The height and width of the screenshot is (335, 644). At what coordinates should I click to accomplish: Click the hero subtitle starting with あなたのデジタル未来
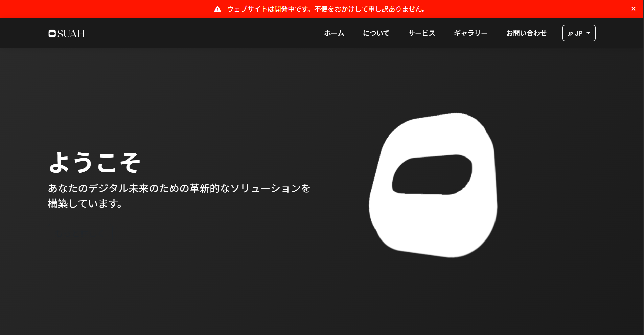[x=179, y=188]
